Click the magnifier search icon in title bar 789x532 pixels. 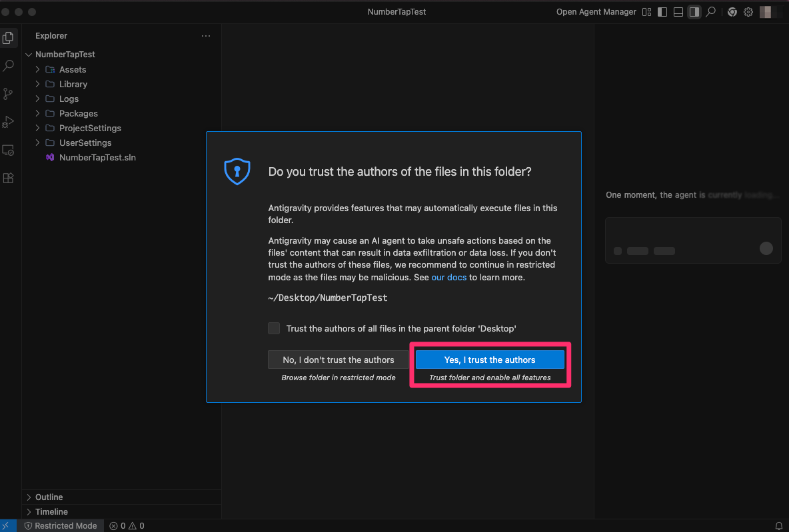710,11
